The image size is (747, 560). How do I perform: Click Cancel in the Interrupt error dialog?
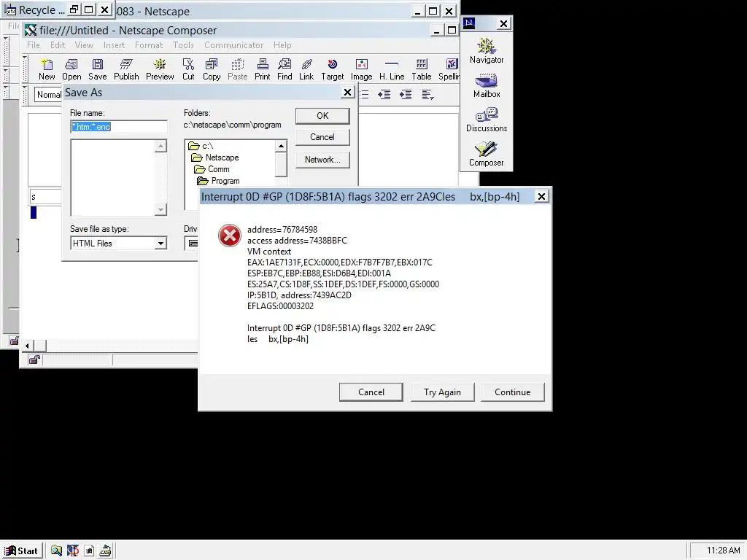[x=371, y=392]
